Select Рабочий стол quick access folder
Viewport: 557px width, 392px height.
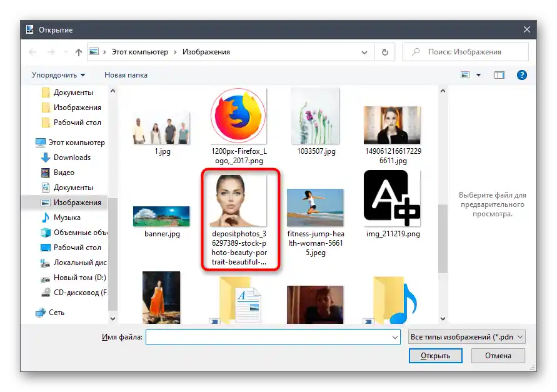click(x=71, y=123)
